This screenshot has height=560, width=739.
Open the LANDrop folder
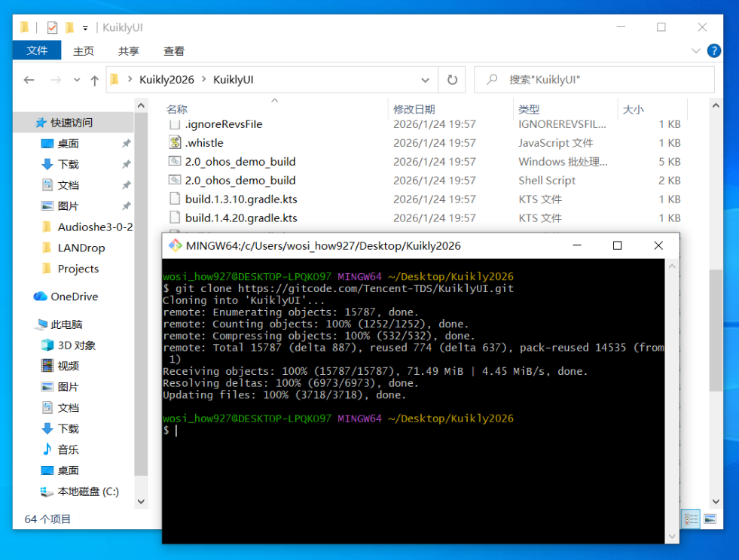[81, 248]
